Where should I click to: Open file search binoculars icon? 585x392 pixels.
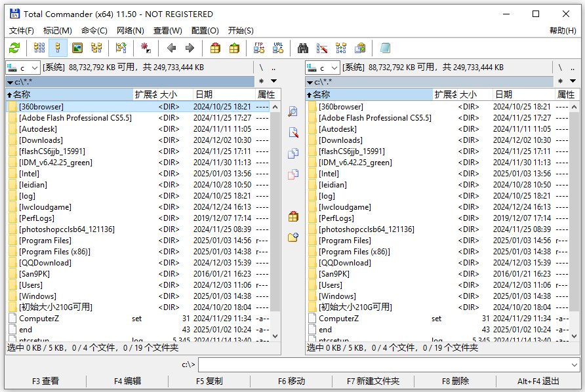pos(303,48)
